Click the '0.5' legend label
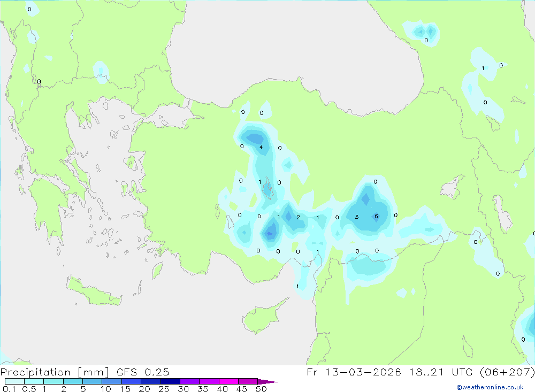The image size is (535, 392). [29, 389]
